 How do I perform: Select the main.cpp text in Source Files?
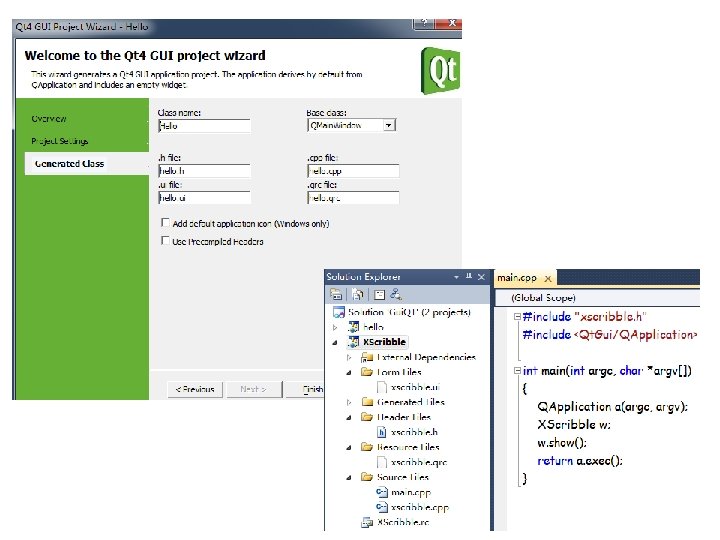coord(411,492)
